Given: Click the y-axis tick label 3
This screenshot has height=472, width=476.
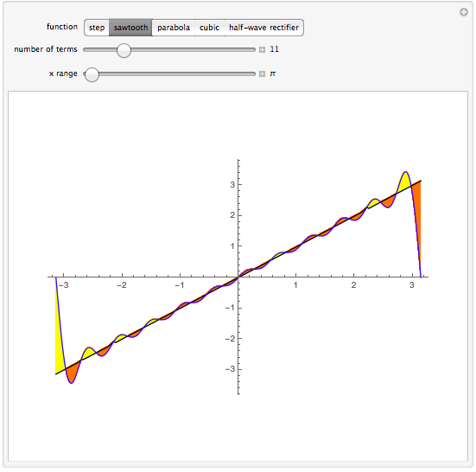Looking at the screenshot, I should pos(232,185).
